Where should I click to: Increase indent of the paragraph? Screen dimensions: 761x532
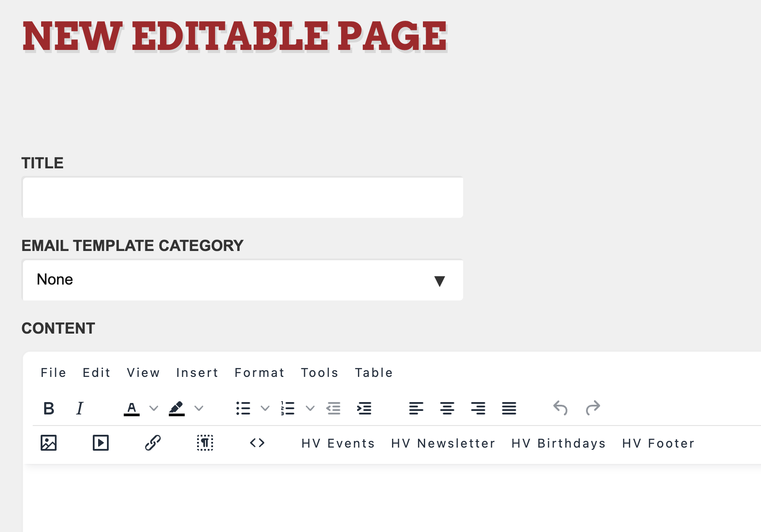pyautogui.click(x=364, y=408)
